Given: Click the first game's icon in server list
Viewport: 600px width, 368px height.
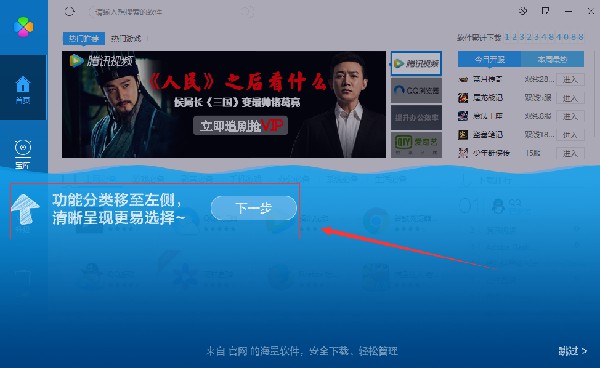Looking at the screenshot, I should click(x=463, y=79).
